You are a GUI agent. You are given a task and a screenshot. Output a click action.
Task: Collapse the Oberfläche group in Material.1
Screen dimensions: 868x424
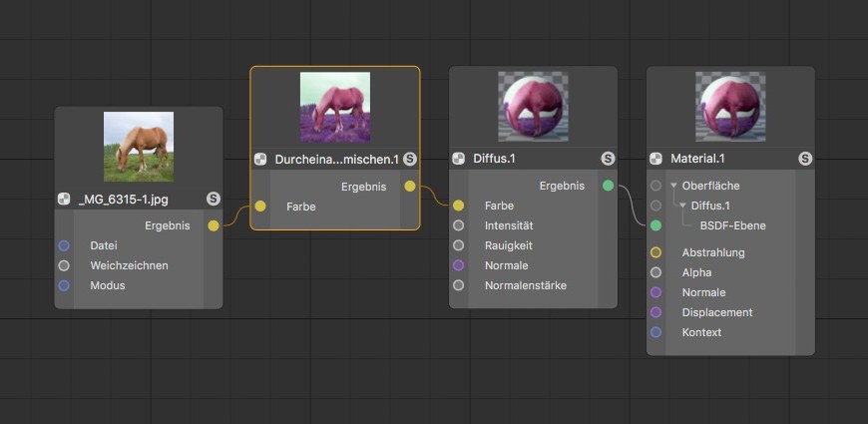[x=673, y=186]
